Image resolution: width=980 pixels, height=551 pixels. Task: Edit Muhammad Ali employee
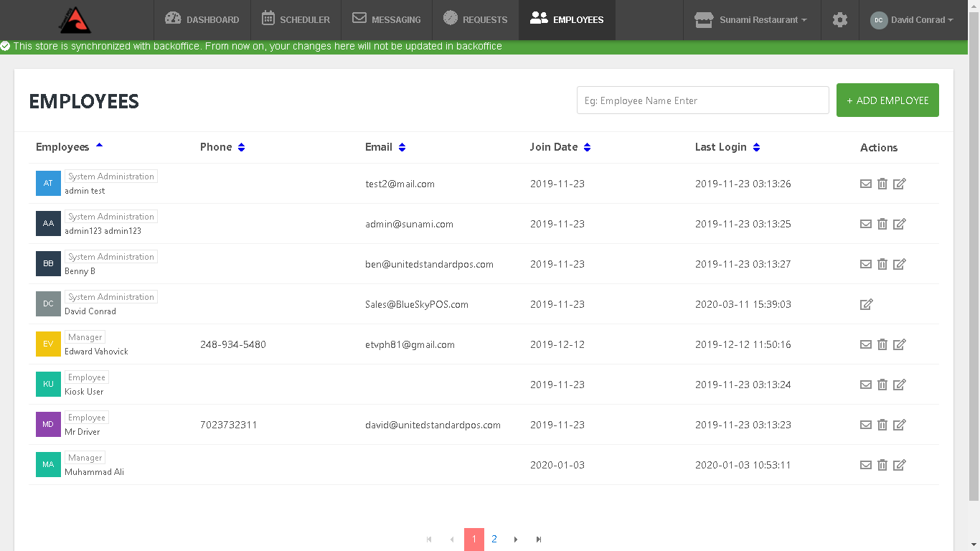(x=900, y=465)
